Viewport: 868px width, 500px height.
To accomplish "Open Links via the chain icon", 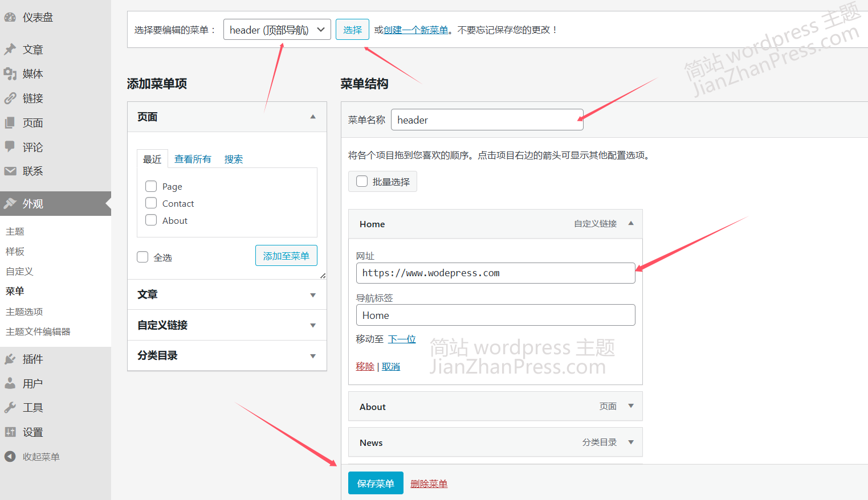I will click(10, 98).
